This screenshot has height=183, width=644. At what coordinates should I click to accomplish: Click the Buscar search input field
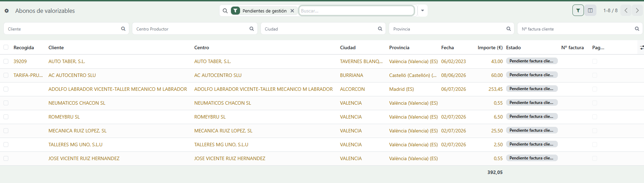point(357,11)
